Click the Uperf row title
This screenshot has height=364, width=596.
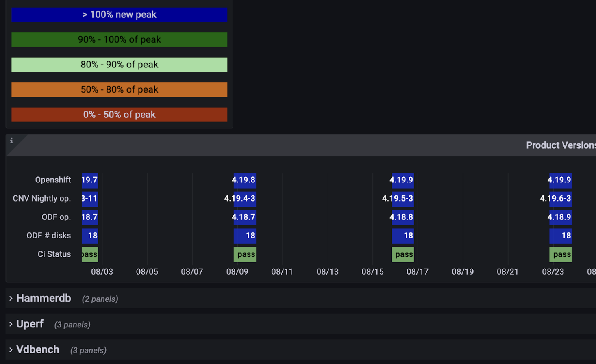(30, 324)
